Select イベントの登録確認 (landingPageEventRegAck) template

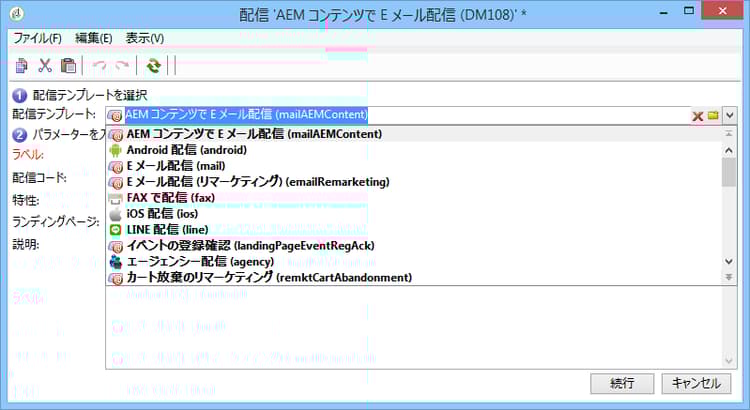tap(414, 246)
